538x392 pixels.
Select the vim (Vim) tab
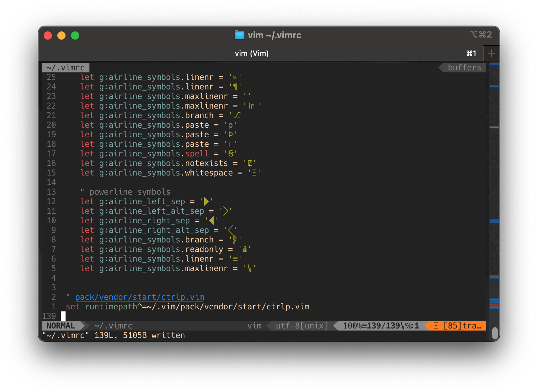tap(252, 53)
